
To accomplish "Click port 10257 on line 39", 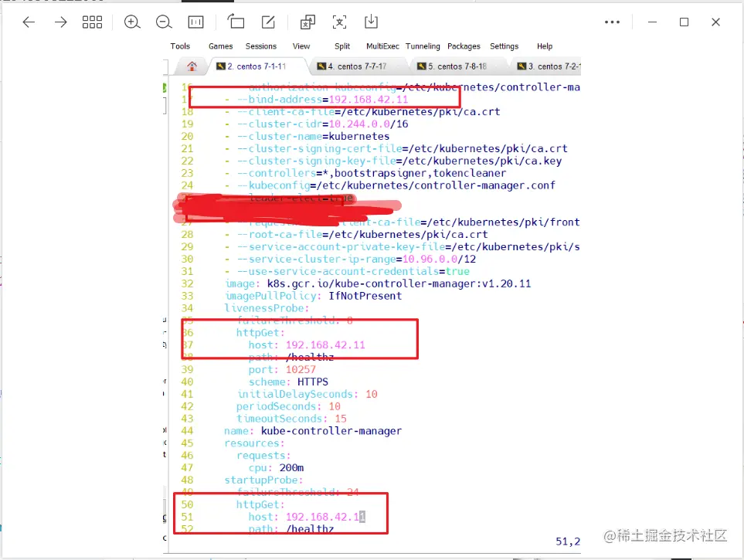I will [x=282, y=370].
